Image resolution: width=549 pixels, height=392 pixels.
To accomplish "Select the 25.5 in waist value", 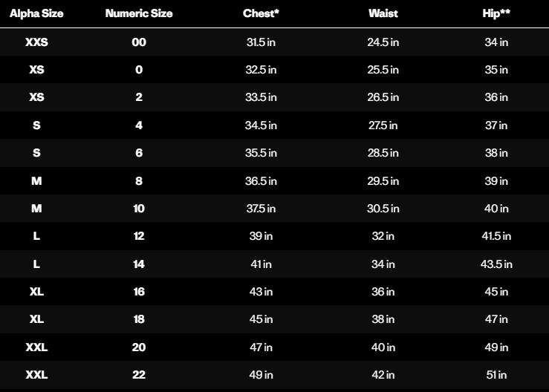I will tap(383, 70).
